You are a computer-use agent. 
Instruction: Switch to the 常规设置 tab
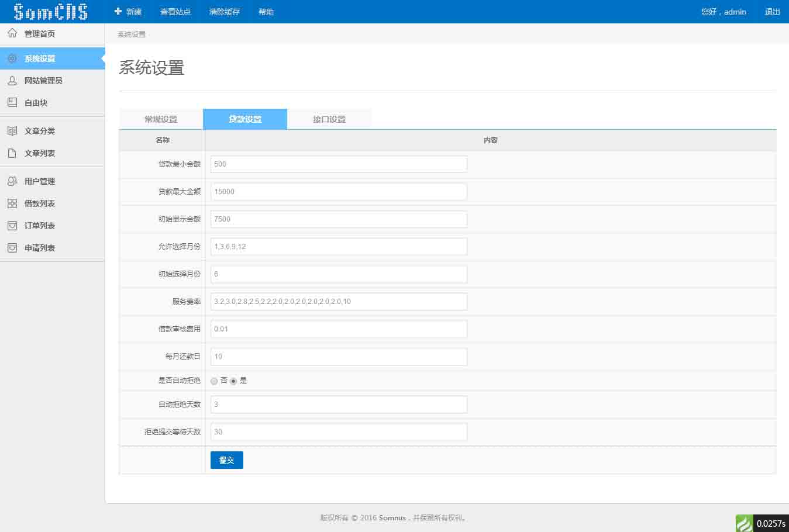coord(161,119)
